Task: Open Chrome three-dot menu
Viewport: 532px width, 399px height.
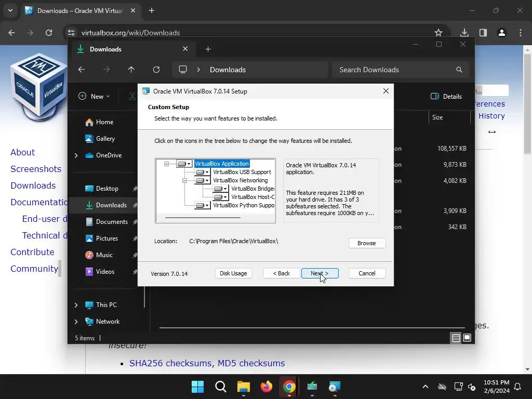Action: pyautogui.click(x=521, y=33)
